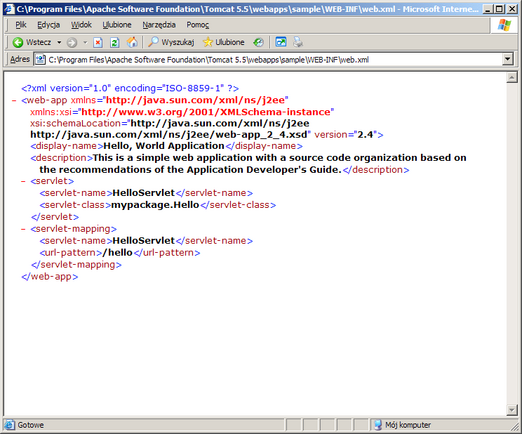Click in the Adres address field
Viewport: 522px width, 434px height.
click(x=269, y=60)
